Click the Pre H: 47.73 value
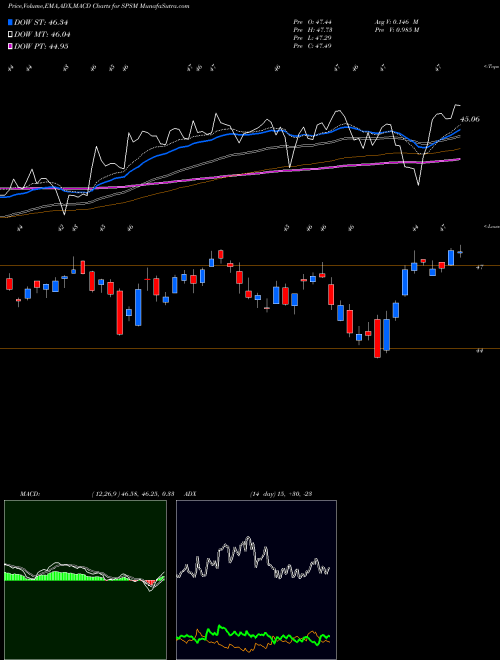Viewport: 500px width, 660px height. 312,30
